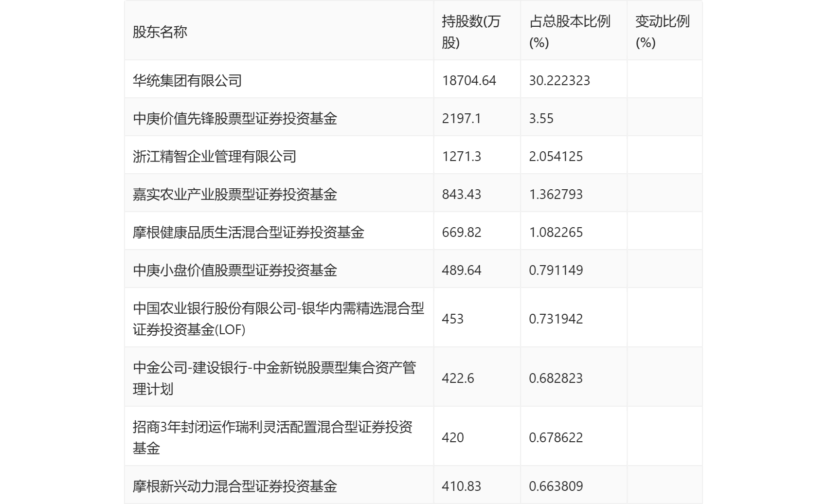Screen dimensions: 827x504
Task: Select the 0.682823 percentage value
Action: click(556, 378)
